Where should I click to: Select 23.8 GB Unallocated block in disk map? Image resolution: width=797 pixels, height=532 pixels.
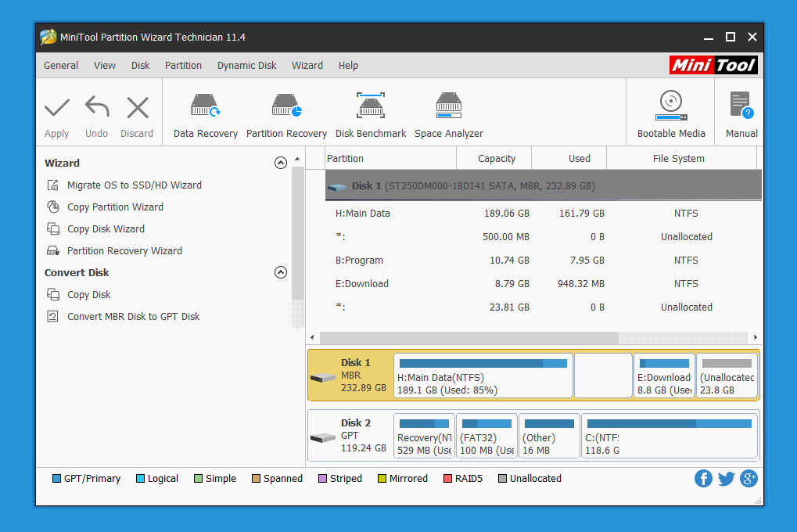[727, 376]
